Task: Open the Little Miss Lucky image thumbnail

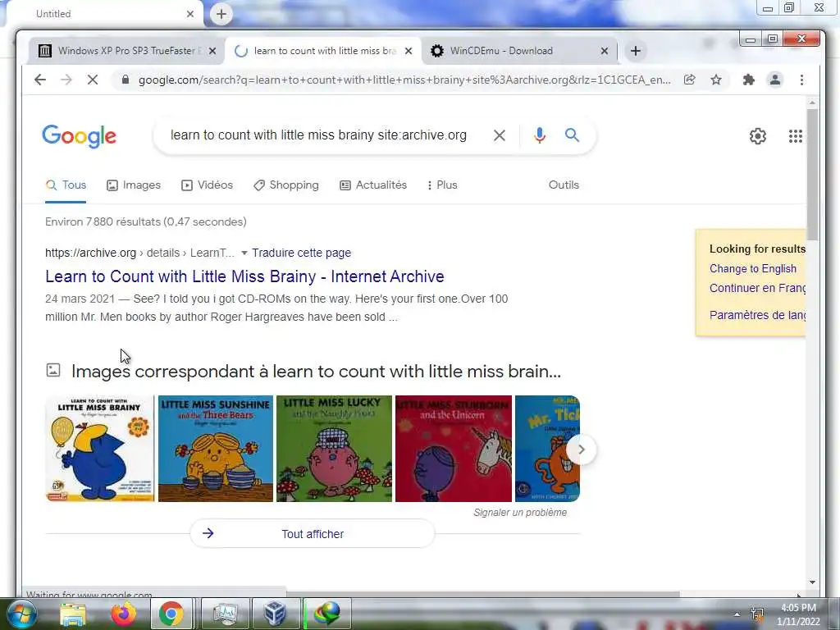Action: pos(335,449)
